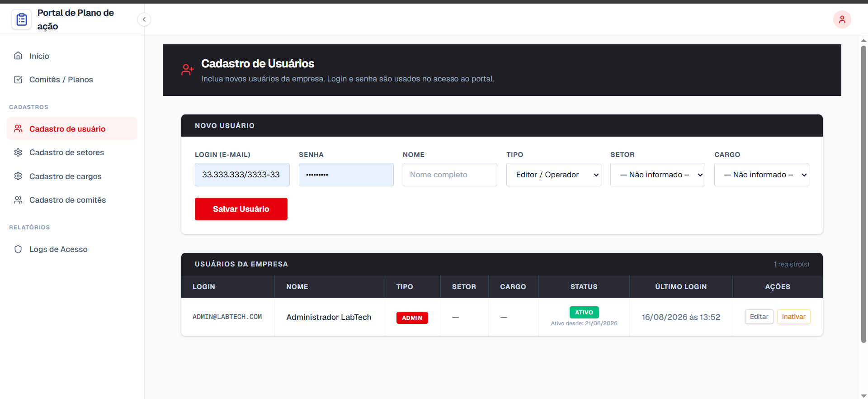Click the home icon beside Início

(18, 56)
